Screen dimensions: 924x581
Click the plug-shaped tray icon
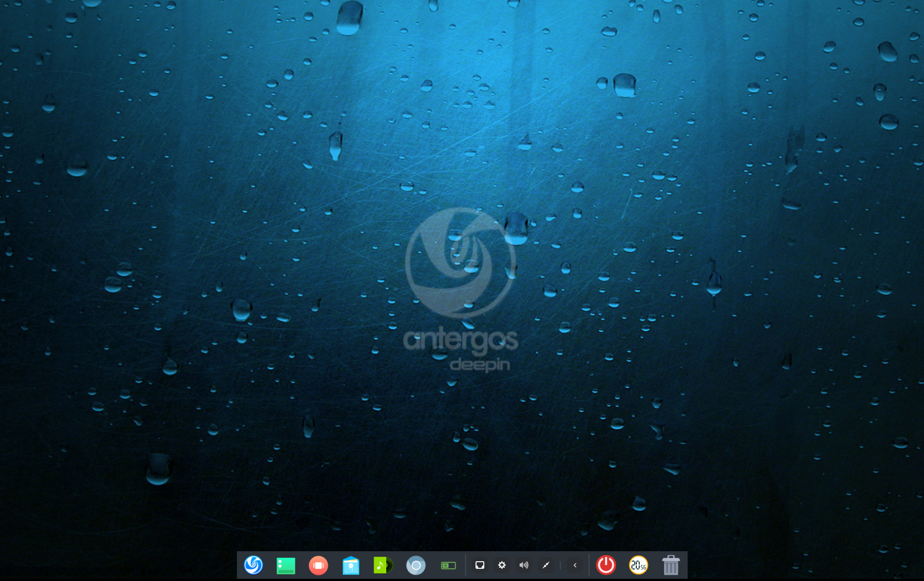[546, 565]
